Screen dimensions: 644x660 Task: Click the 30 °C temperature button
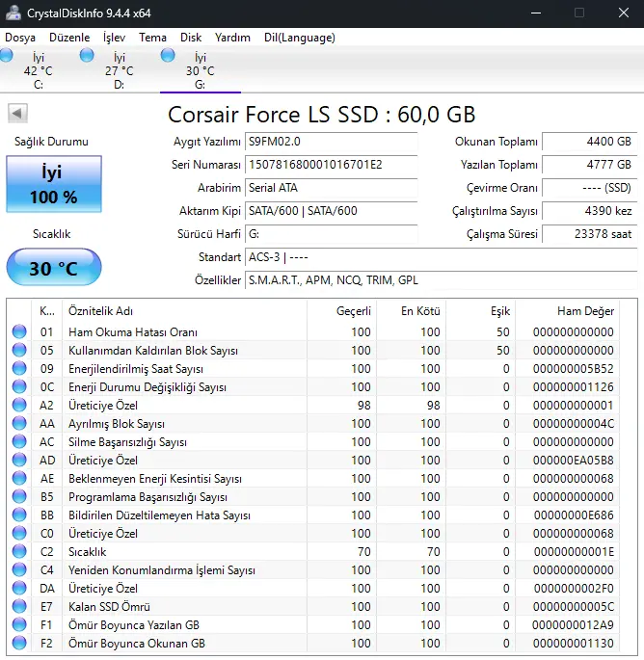click(x=53, y=268)
